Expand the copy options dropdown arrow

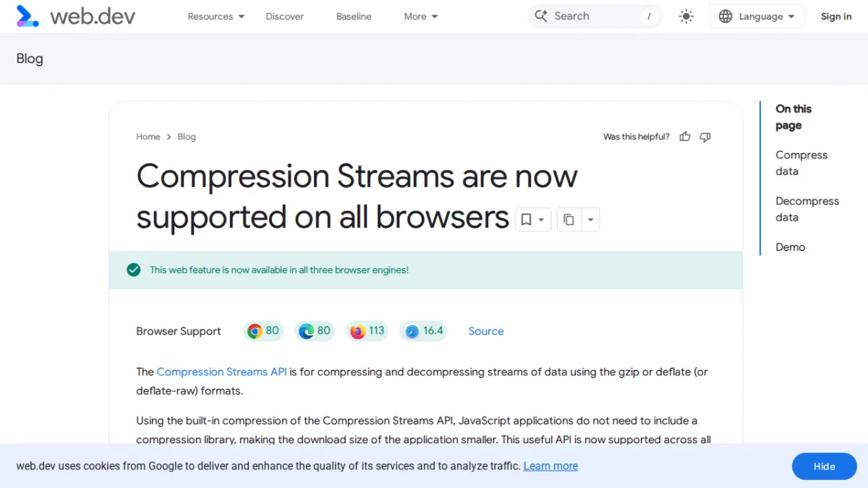(x=590, y=220)
